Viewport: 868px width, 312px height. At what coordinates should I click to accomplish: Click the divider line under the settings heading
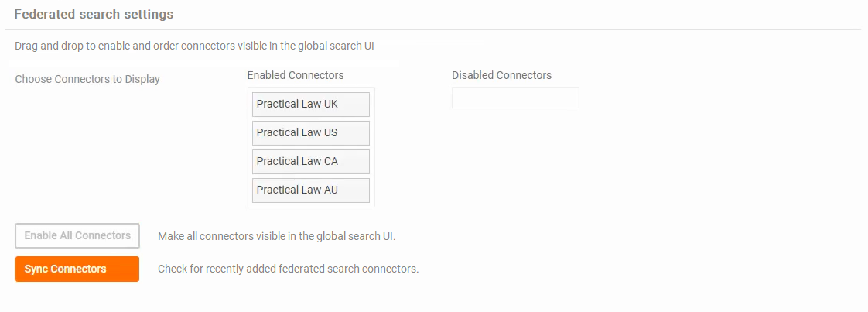point(433,29)
